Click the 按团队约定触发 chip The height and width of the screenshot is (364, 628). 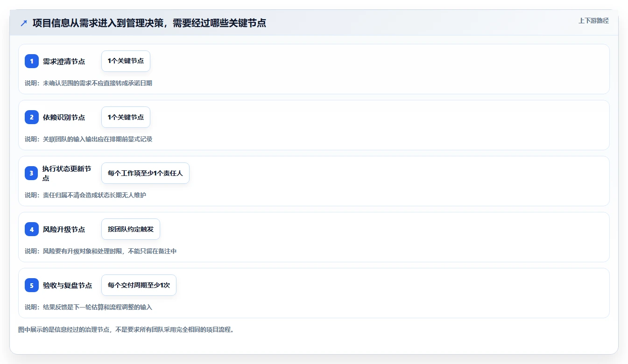(x=131, y=229)
